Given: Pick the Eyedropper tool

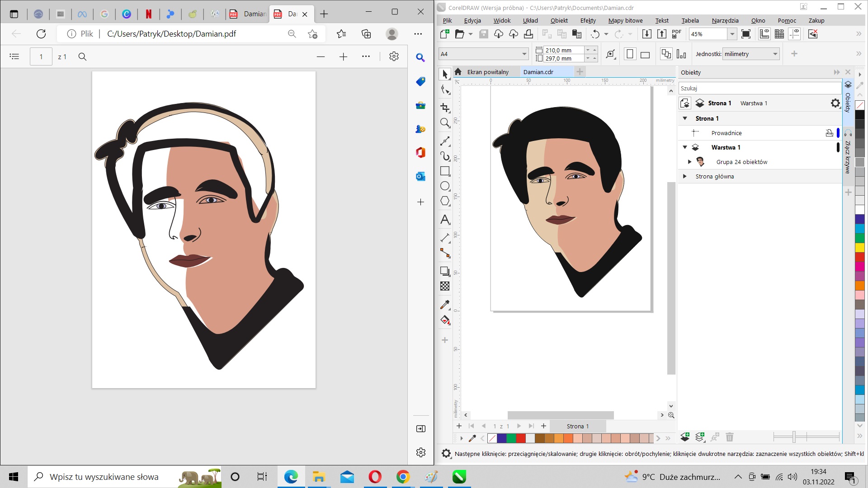Looking at the screenshot, I should 445,305.
